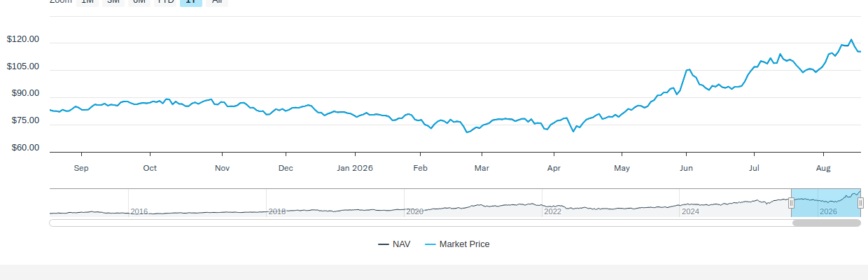Click the Mar x-axis label
Screen dimensions: 868x280
pos(482,168)
